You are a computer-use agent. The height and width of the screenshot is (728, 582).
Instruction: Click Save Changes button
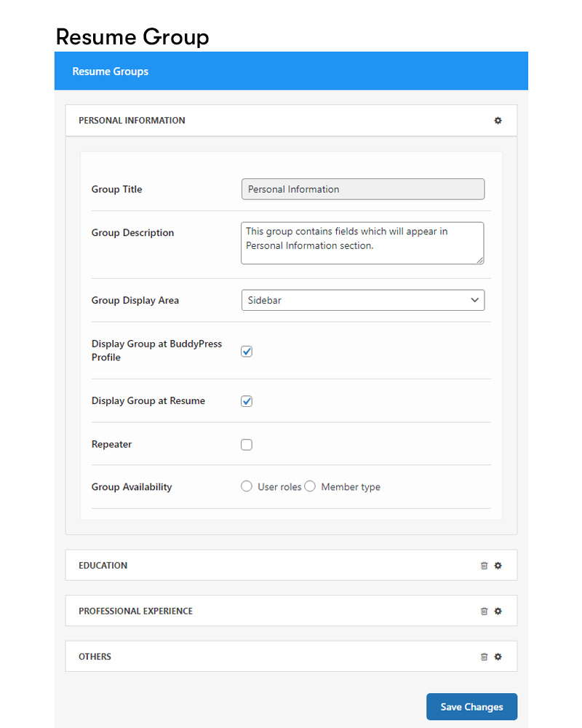click(x=471, y=707)
